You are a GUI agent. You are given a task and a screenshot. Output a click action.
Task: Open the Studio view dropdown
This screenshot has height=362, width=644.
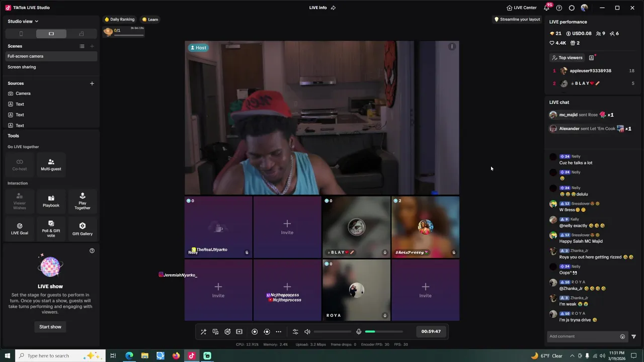(x=23, y=21)
